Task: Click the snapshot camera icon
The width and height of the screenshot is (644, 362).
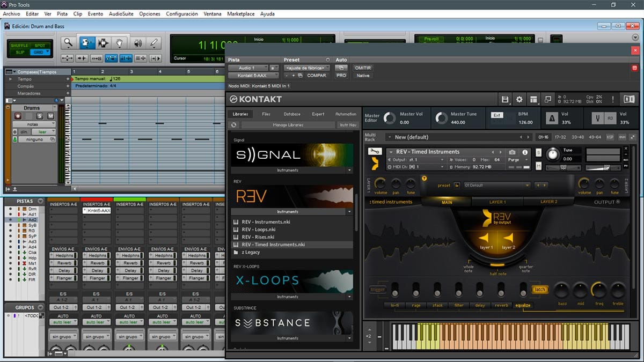Action: pos(513,152)
